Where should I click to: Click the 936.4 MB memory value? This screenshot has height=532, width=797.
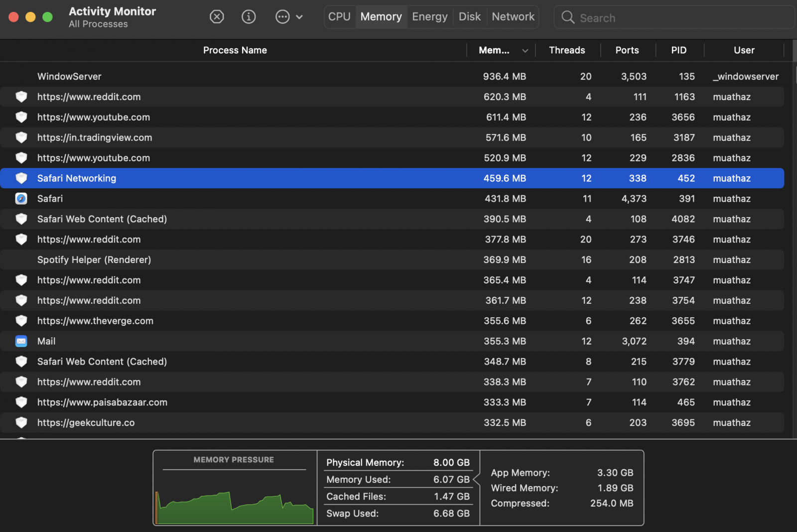coord(504,76)
